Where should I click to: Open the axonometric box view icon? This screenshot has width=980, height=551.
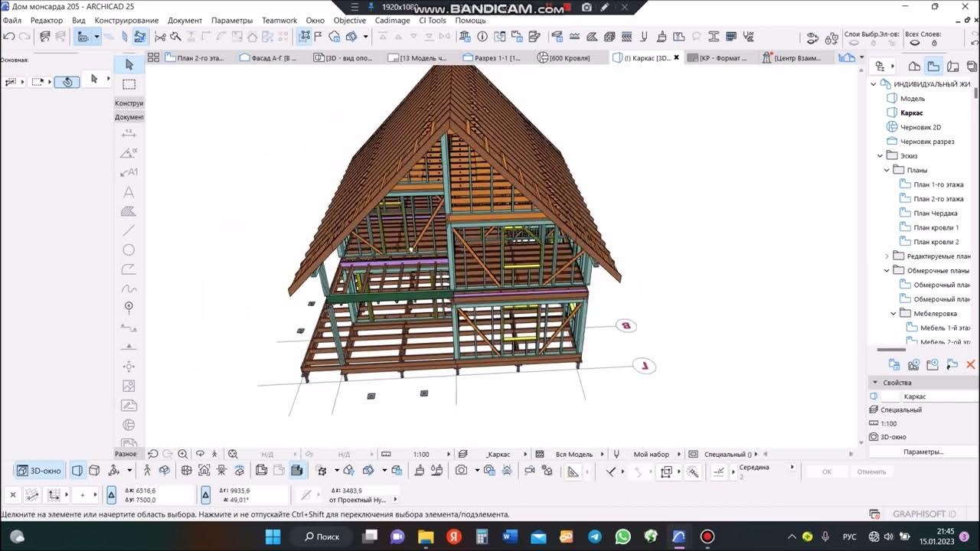[x=94, y=471]
